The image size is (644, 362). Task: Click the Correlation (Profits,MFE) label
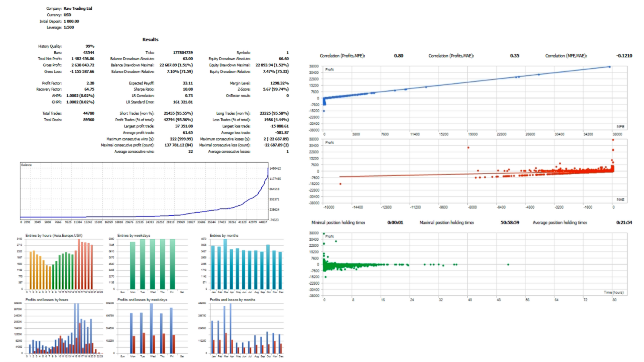(x=342, y=56)
